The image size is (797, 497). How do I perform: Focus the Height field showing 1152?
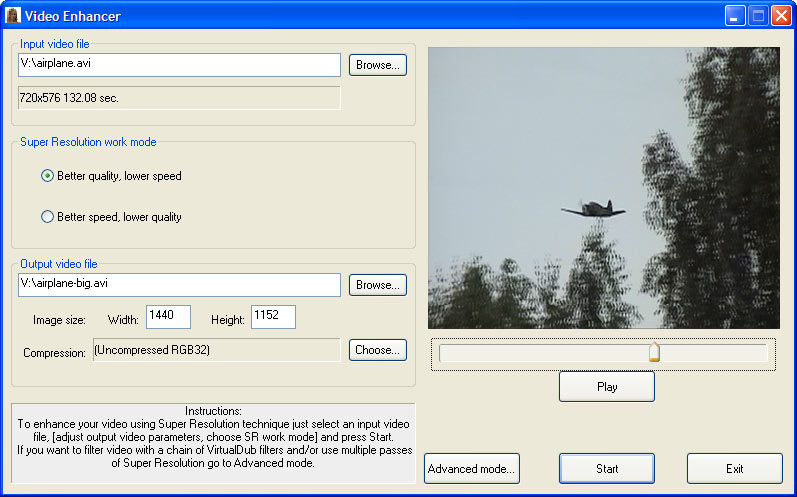[x=273, y=317]
